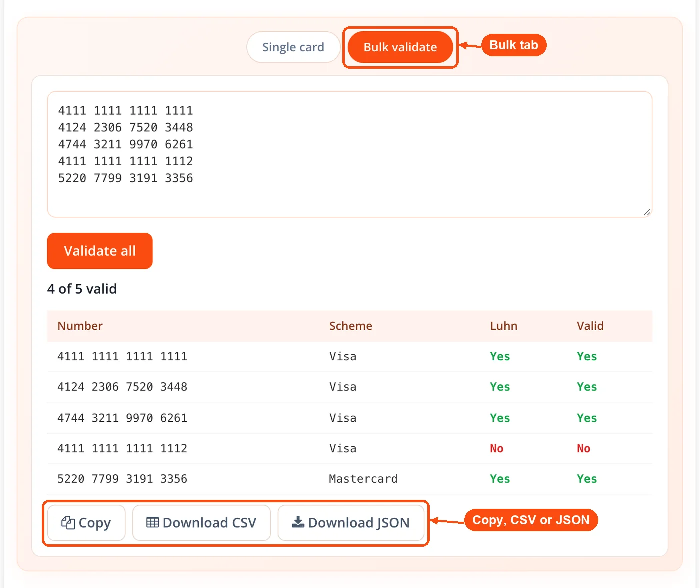Select 4744 3211 9970 6261 in results table

122,418
